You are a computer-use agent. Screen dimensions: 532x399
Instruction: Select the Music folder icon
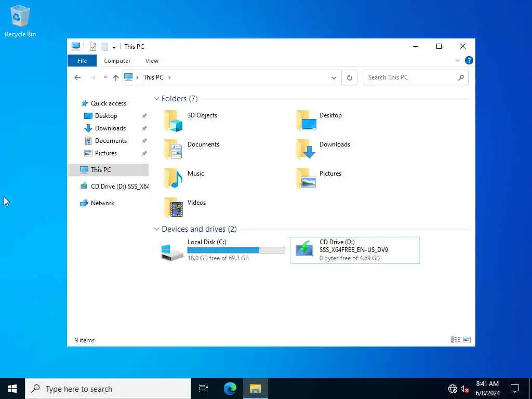173,179
